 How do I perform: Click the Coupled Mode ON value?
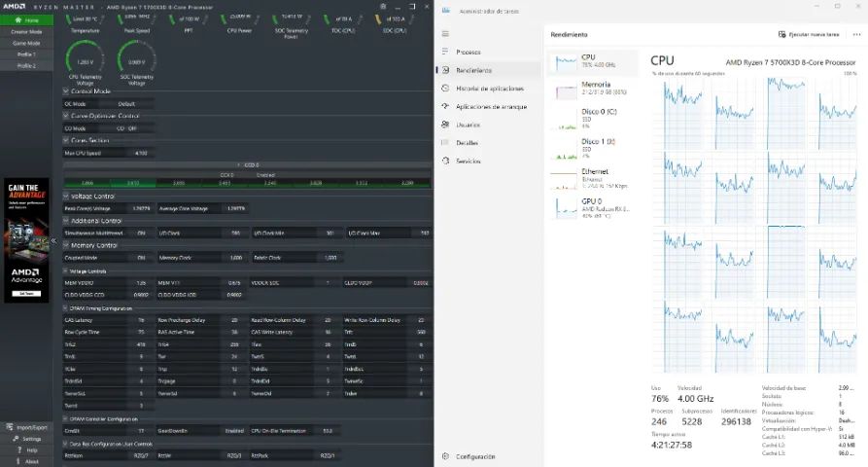point(141,258)
